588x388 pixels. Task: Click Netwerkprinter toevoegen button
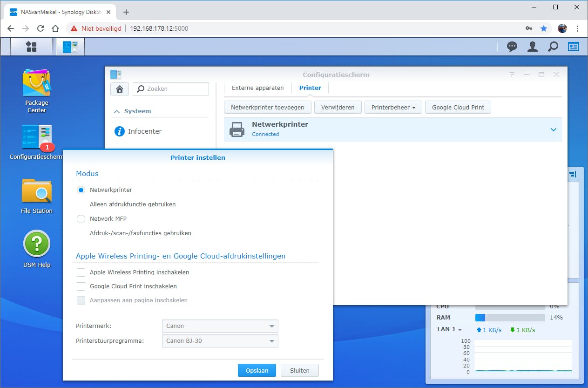point(268,107)
